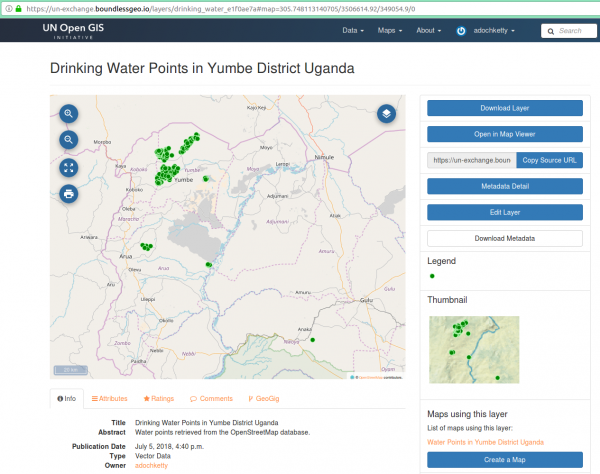The width and height of the screenshot is (600, 474).
Task: Click the green legend point symbol
Action: (432, 276)
